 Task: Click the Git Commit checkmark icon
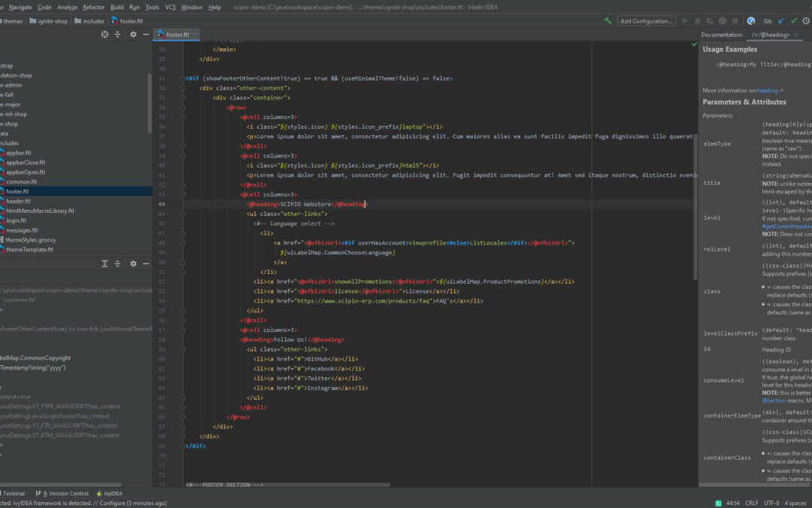tap(794, 21)
